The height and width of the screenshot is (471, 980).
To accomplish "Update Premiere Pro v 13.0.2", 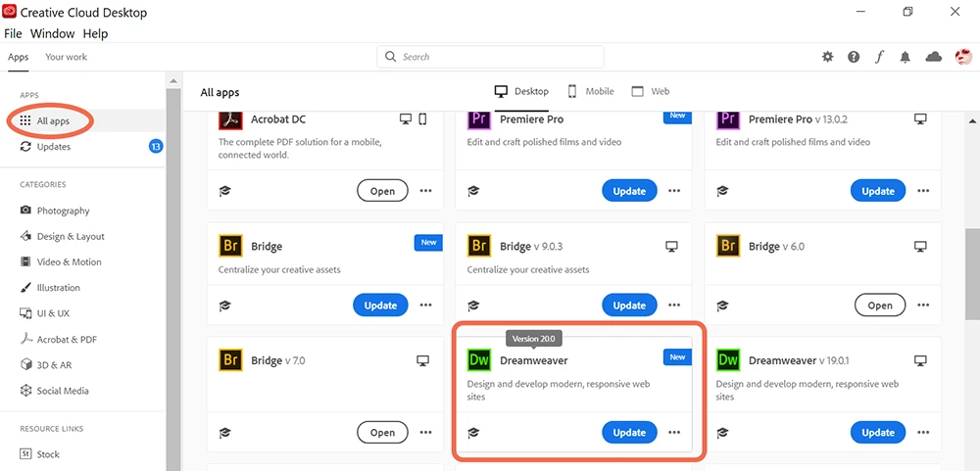I will pyautogui.click(x=878, y=191).
